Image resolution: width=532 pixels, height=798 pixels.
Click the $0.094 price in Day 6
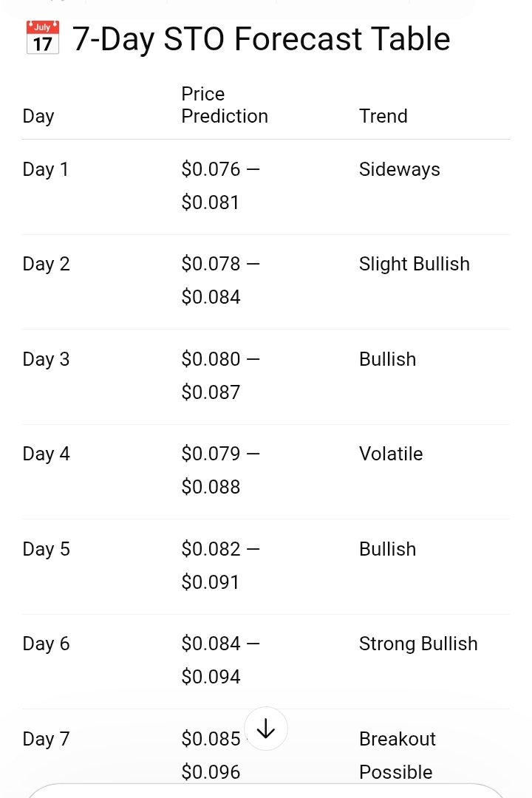pyautogui.click(x=211, y=677)
